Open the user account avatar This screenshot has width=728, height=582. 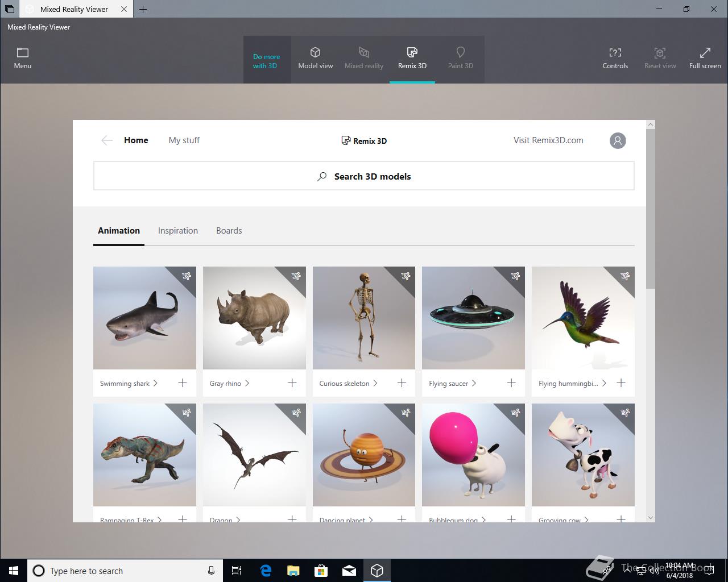point(618,140)
